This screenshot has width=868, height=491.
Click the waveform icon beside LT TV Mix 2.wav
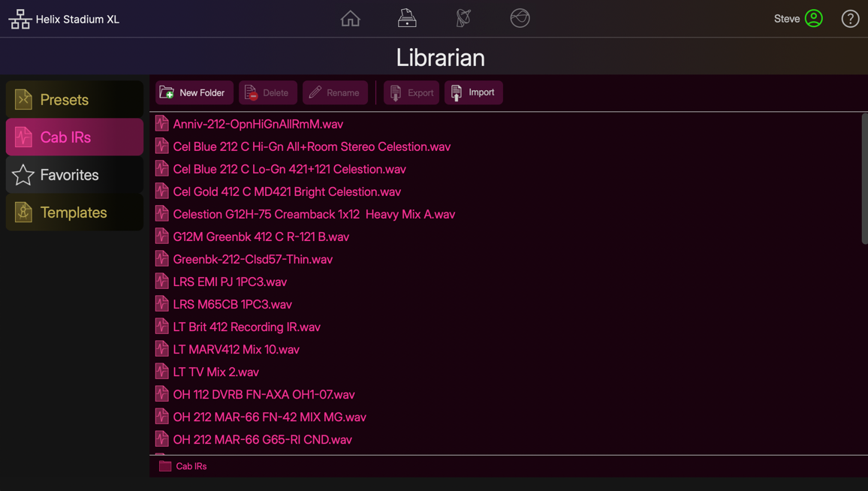[x=161, y=372]
